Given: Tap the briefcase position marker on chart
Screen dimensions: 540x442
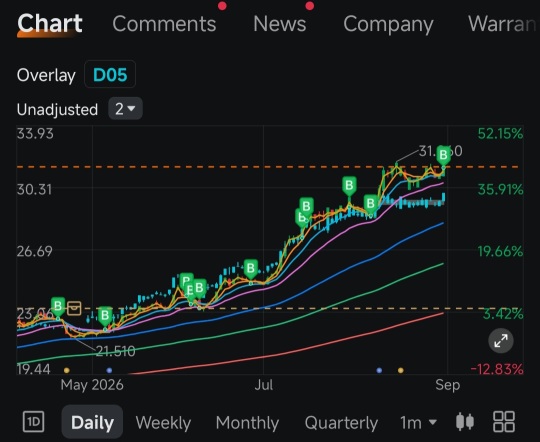Looking at the screenshot, I should click(74, 308).
